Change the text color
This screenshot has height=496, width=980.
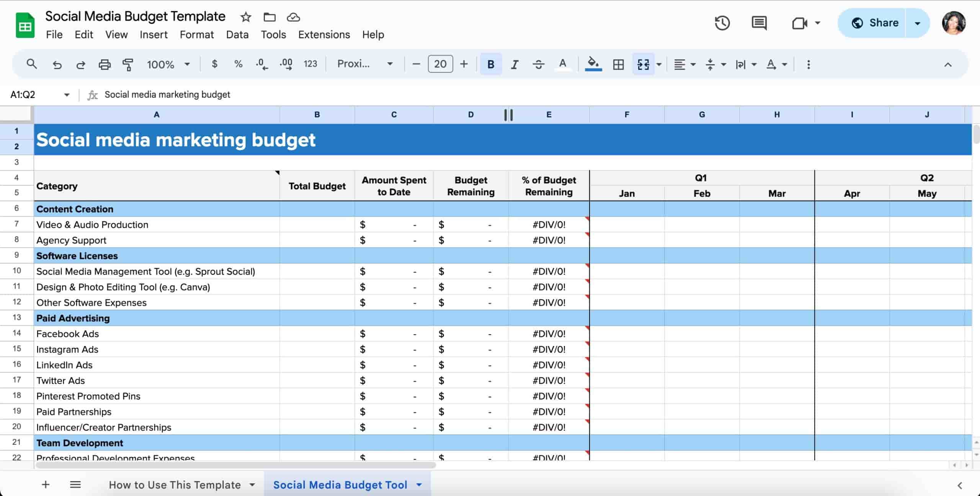563,64
